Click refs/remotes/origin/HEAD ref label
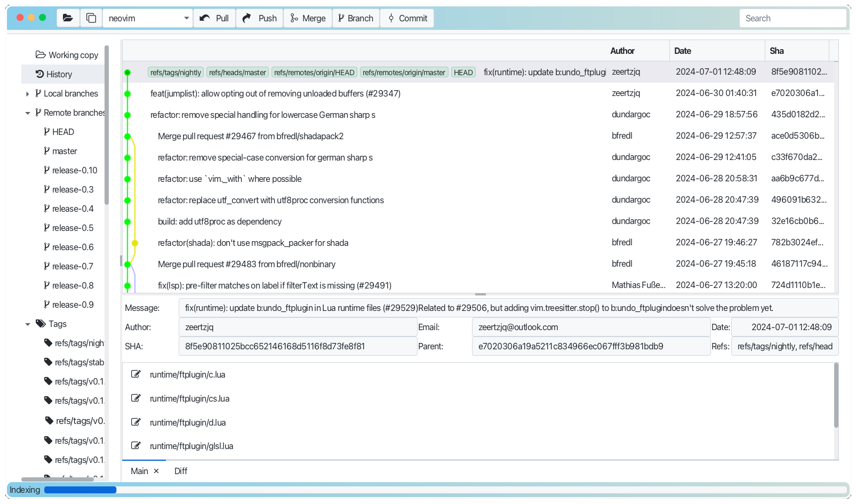Viewport: 856px width, 504px height. pyautogui.click(x=314, y=73)
